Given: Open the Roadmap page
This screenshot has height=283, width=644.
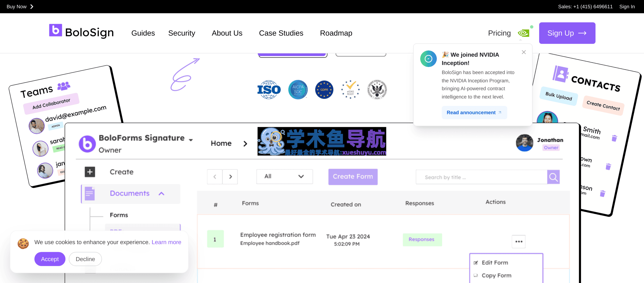Looking at the screenshot, I should point(336,33).
